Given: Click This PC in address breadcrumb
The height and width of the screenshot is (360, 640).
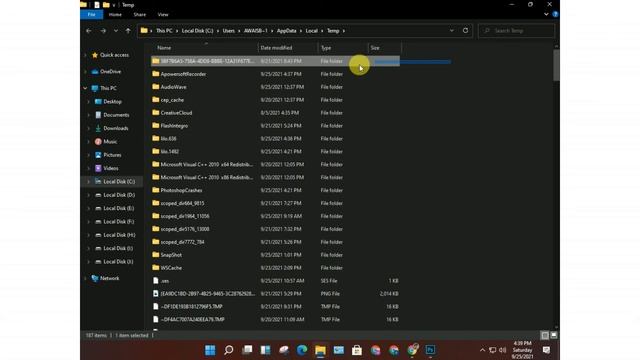Looking at the screenshot, I should point(164,31).
